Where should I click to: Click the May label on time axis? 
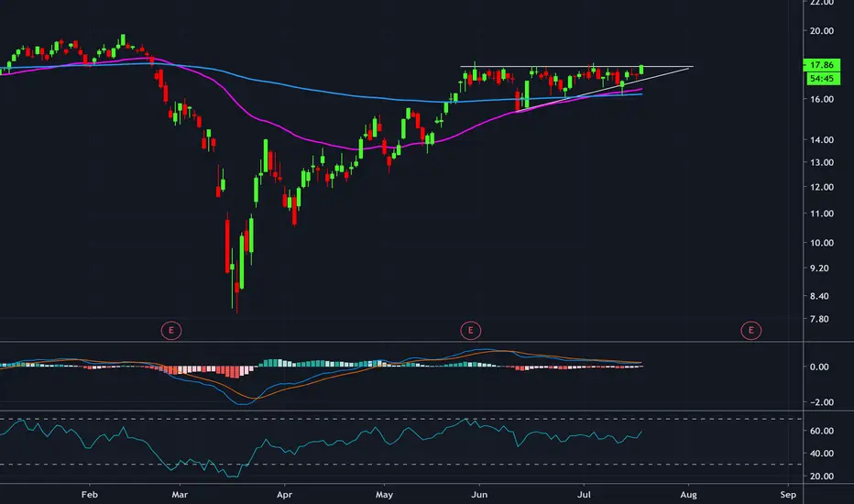pos(384,495)
